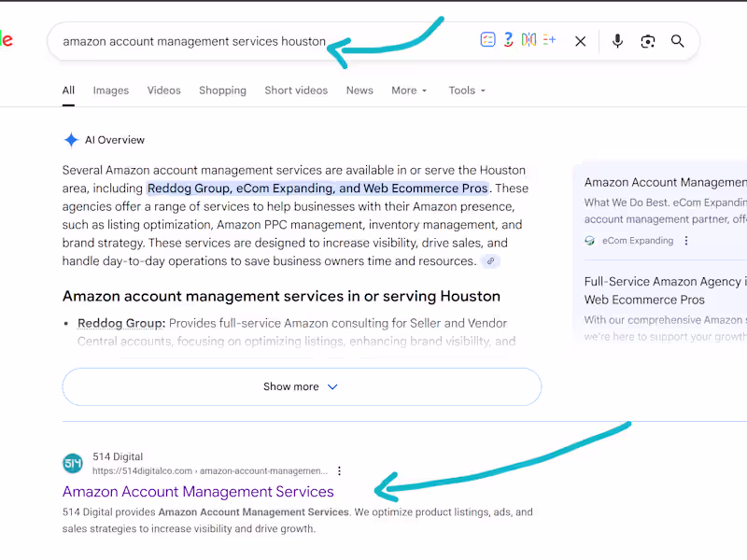This screenshot has width=747, height=560.
Task: Click the link chip after AI overview paragraph
Action: pyautogui.click(x=490, y=261)
